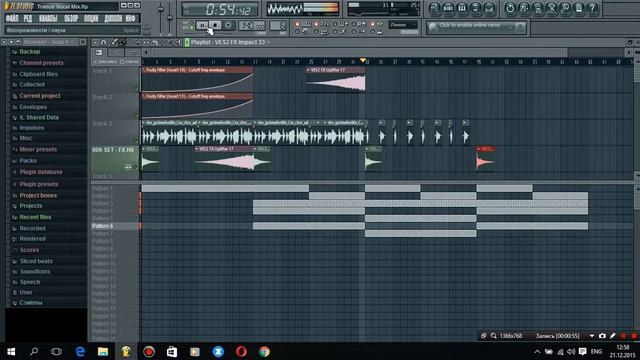Open the Обзор menu
The height and width of the screenshot is (360, 640).
(71, 18)
